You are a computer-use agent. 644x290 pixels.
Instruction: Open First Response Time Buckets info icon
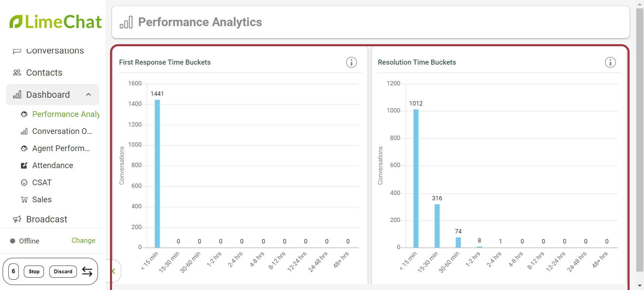click(352, 62)
